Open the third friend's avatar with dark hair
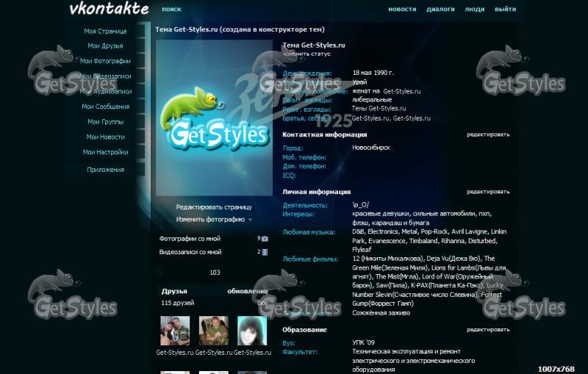This screenshot has width=588, height=374. point(251,331)
